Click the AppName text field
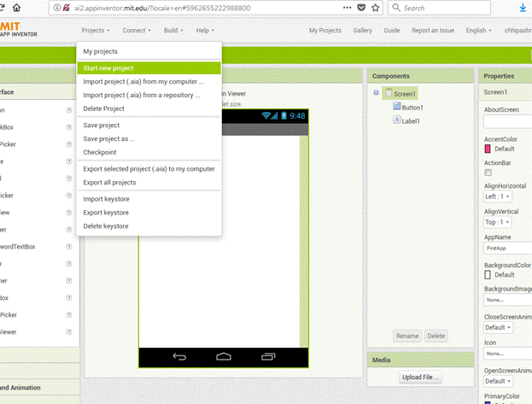 (x=507, y=249)
